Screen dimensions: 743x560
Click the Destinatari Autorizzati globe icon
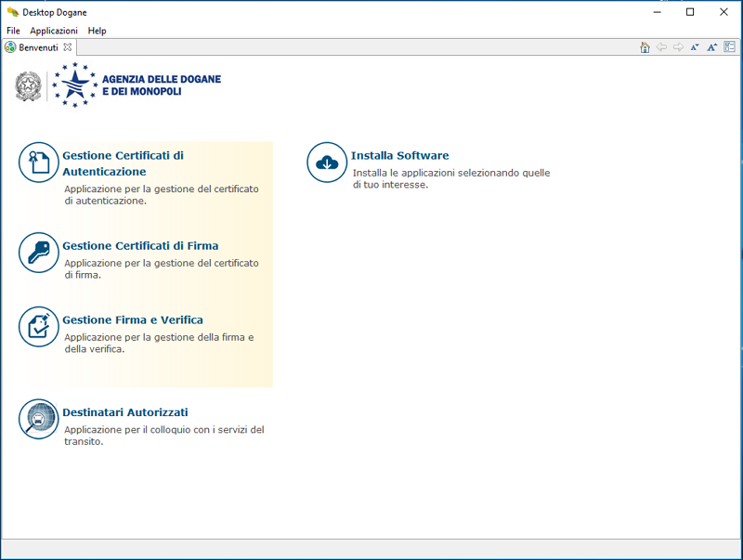click(38, 420)
